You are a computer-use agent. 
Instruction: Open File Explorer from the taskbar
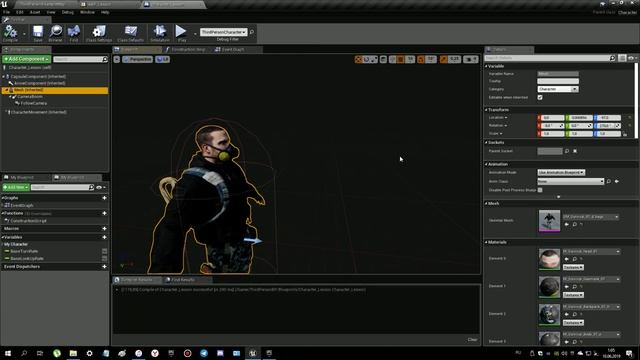[73, 353]
